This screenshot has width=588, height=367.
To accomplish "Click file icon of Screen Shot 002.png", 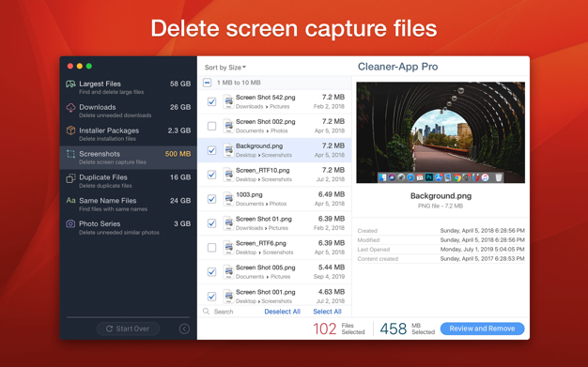I will click(228, 126).
